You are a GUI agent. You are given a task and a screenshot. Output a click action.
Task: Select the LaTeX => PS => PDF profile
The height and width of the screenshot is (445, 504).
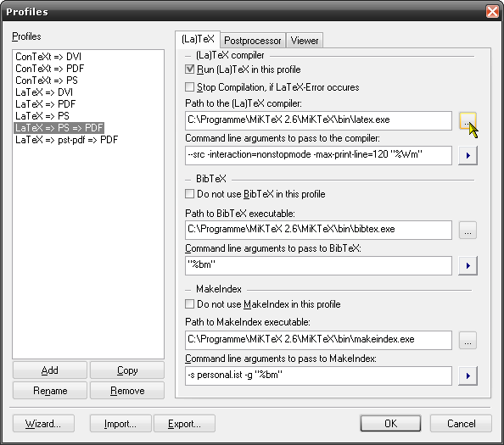(59, 128)
